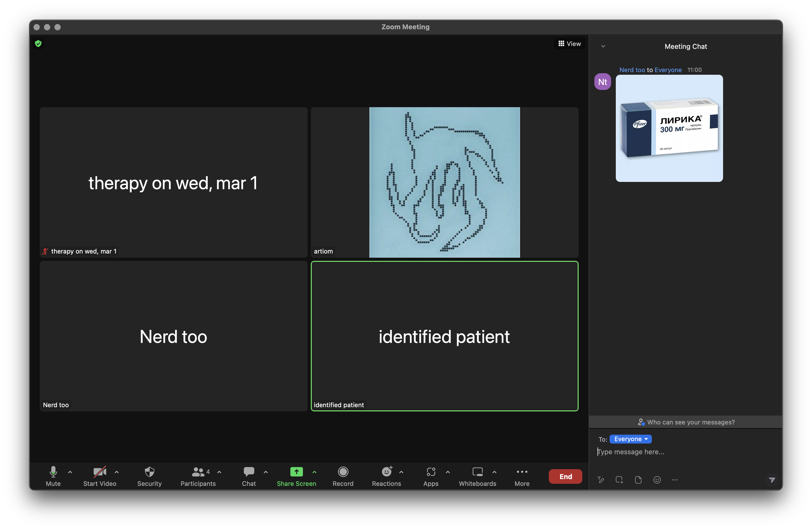This screenshot has width=812, height=529.
Task: Select the identified patient tile
Action: tap(444, 336)
